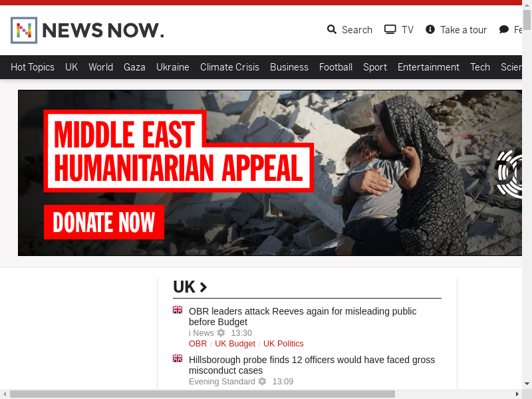Click the gear icon next to i News
This screenshot has height=399, width=532.
[x=221, y=333]
